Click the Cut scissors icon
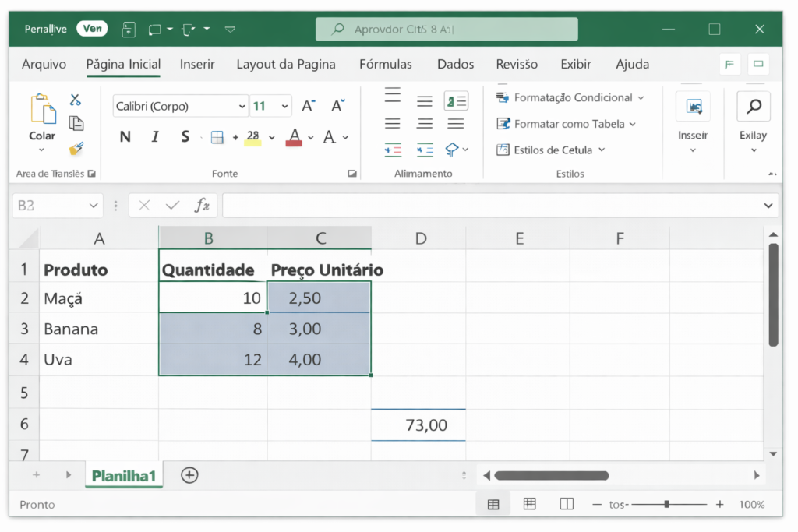The width and height of the screenshot is (798, 532). click(x=76, y=100)
